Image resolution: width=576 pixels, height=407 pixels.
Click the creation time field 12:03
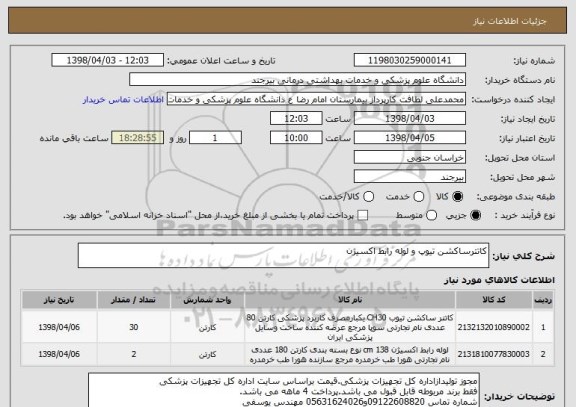(x=296, y=119)
